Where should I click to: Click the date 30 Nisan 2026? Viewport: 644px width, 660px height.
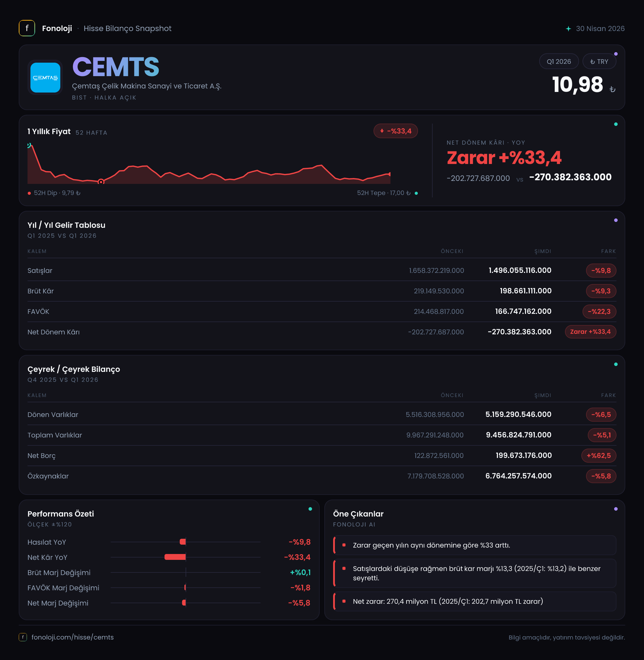[x=600, y=29]
